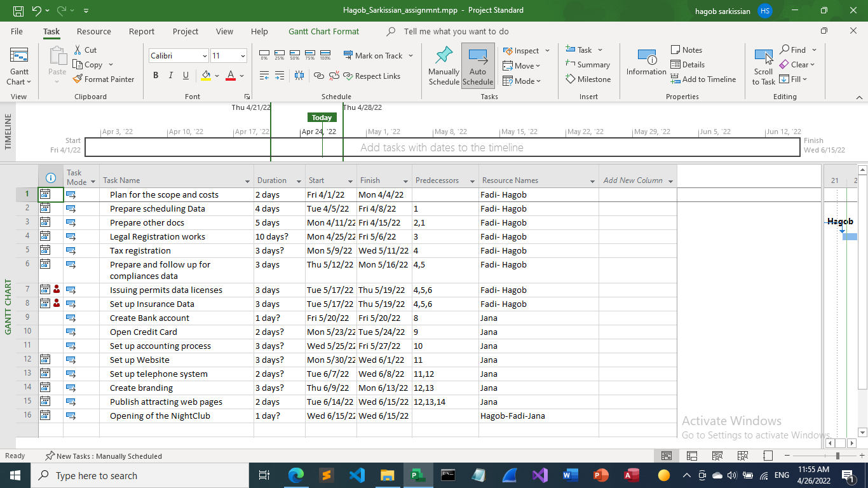Click the Add to Timeline button
Viewport: 868px width, 488px height.
(703, 79)
